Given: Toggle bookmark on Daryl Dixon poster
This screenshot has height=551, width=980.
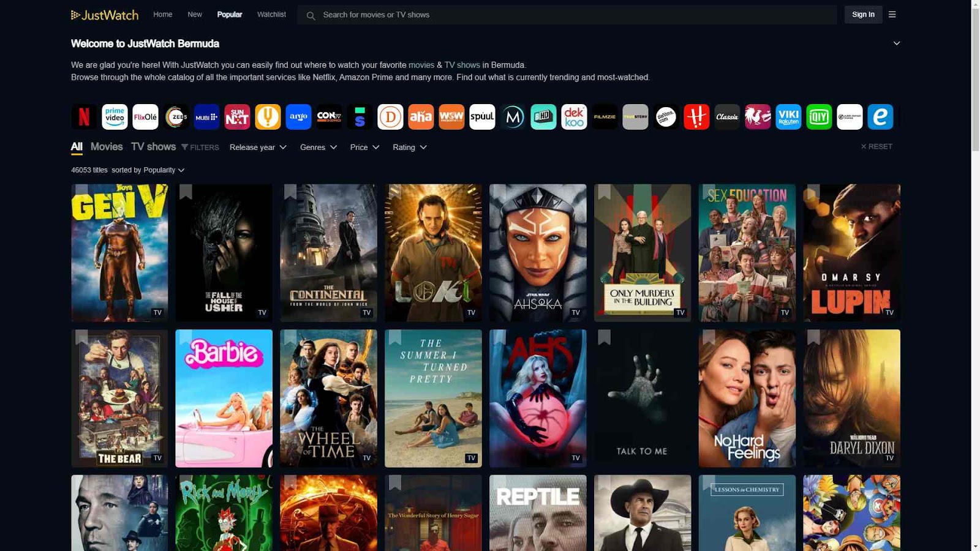Looking at the screenshot, I should click(x=813, y=337).
